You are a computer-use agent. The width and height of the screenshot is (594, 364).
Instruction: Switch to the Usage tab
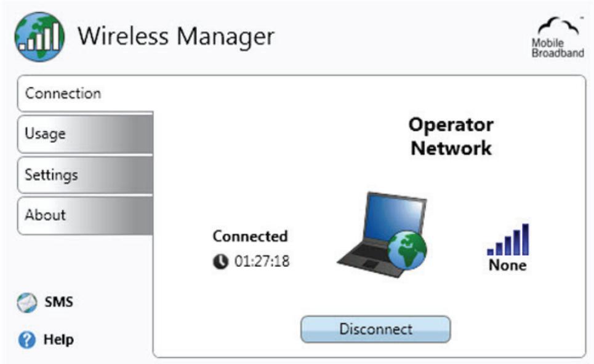85,133
